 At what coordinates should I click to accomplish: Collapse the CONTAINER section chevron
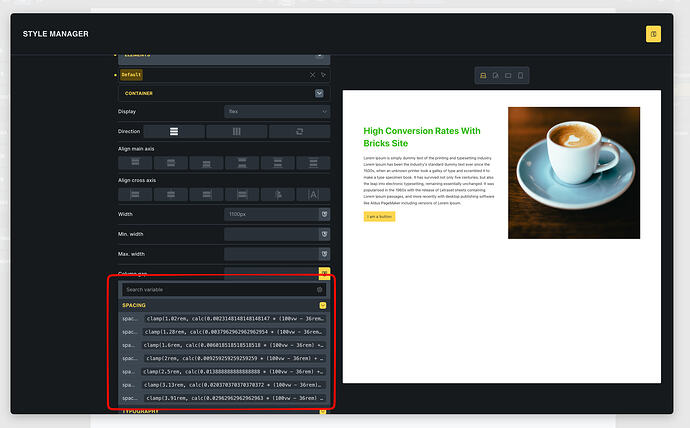pos(319,93)
